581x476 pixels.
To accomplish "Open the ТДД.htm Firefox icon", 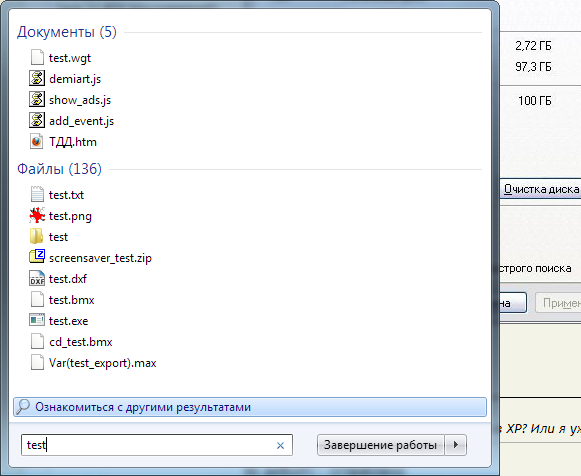I will (x=36, y=142).
